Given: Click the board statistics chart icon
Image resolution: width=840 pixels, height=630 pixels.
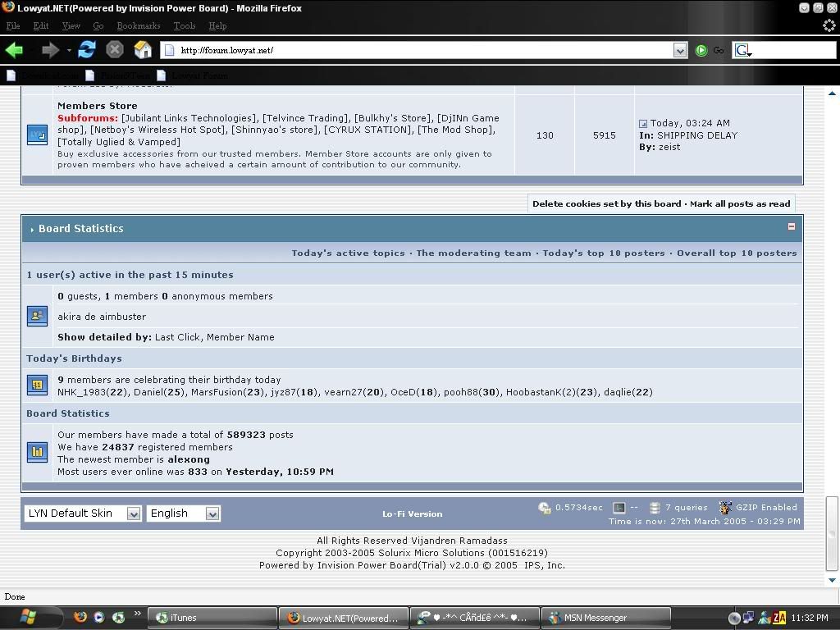Looking at the screenshot, I should click(37, 452).
